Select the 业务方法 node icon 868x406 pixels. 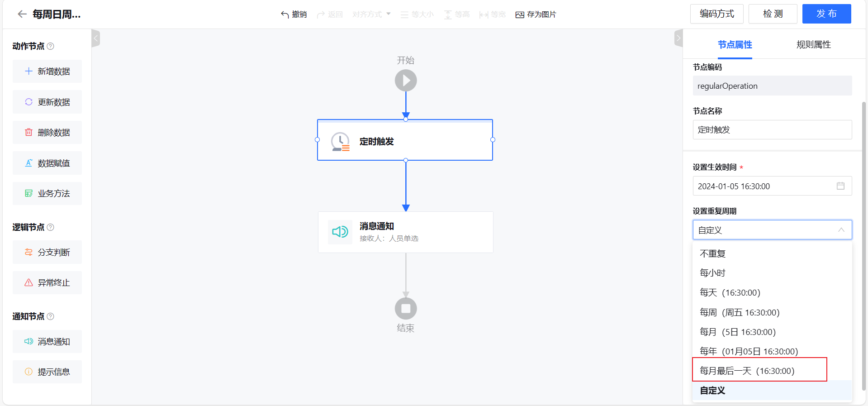28,193
